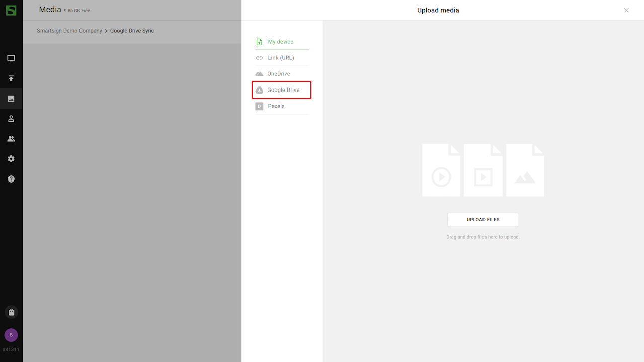The height and width of the screenshot is (362, 644).
Task: Open the Publish upward-arrow icon in sidebar
Action: pos(11,78)
